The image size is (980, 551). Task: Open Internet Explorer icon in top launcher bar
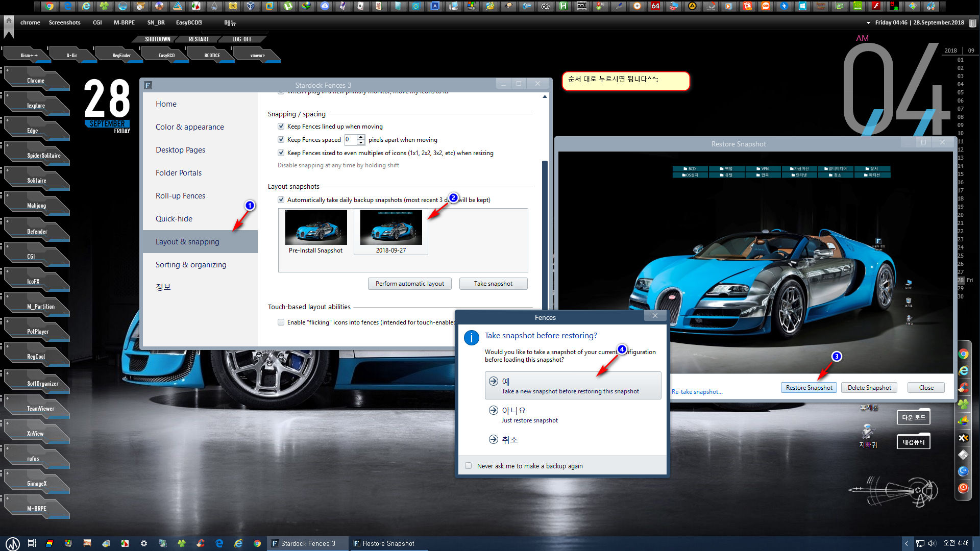(x=86, y=6)
